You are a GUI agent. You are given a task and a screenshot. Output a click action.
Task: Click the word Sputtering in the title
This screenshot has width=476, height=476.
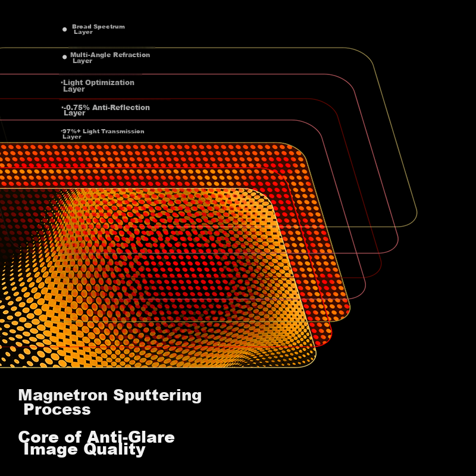click(x=157, y=396)
